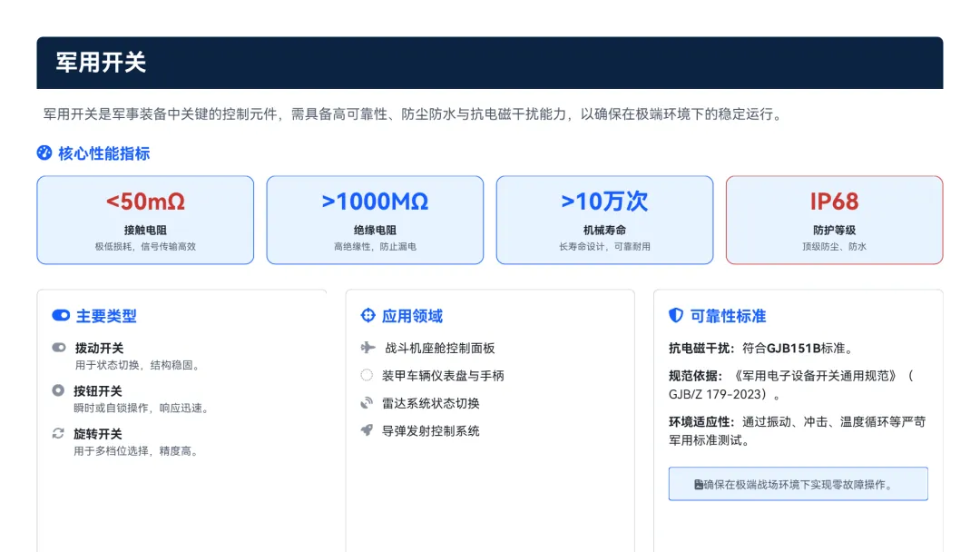Click the shield icon beside 可靠性标准
The image size is (980, 552).
coord(676,316)
